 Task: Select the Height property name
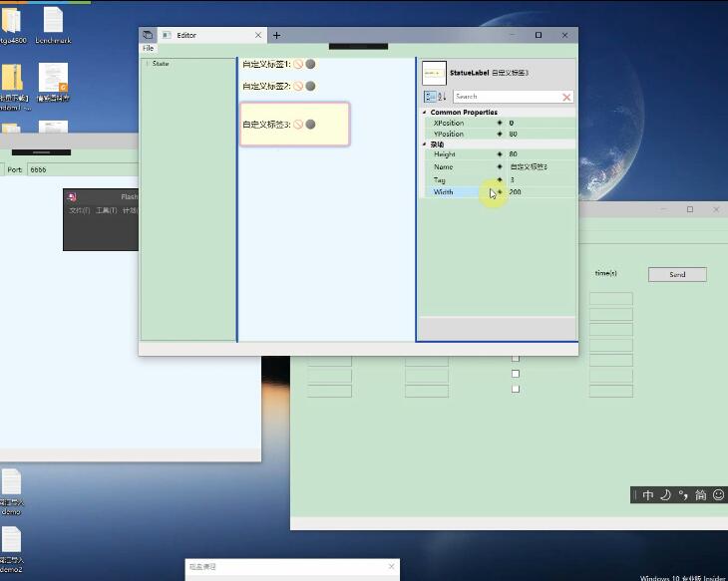(445, 154)
